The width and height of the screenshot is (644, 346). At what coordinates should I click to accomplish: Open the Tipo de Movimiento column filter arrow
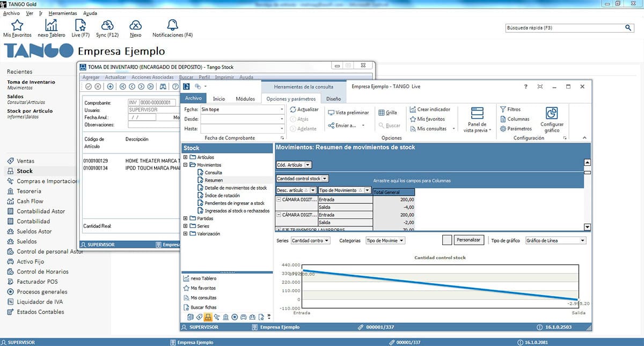pyautogui.click(x=367, y=190)
